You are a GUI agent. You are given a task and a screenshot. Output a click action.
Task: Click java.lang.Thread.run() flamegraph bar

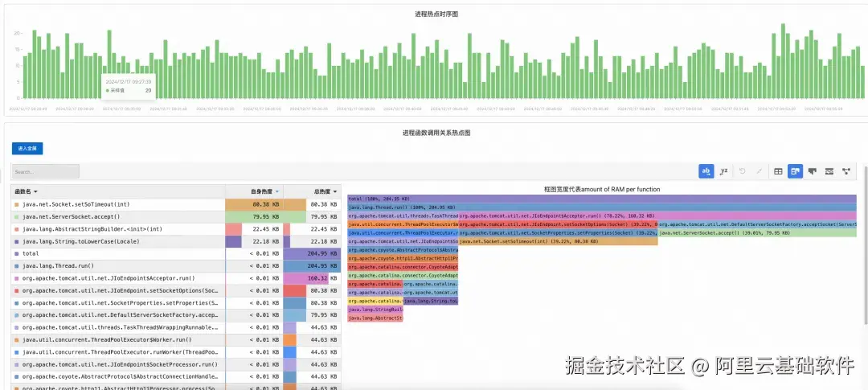click(x=602, y=207)
